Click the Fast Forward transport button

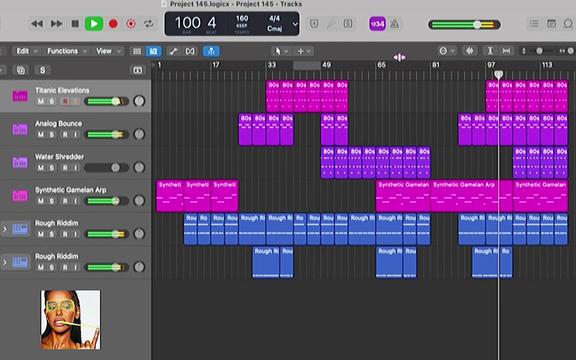click(x=56, y=24)
